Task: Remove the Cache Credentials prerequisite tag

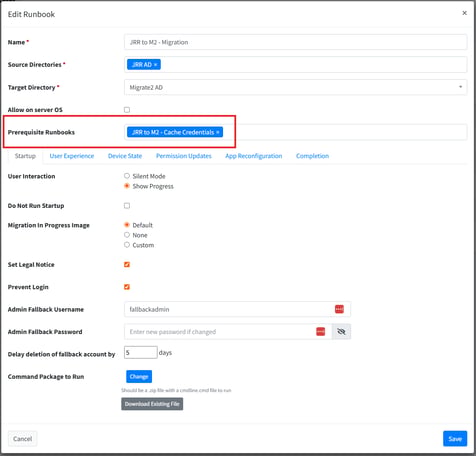Action: click(218, 132)
